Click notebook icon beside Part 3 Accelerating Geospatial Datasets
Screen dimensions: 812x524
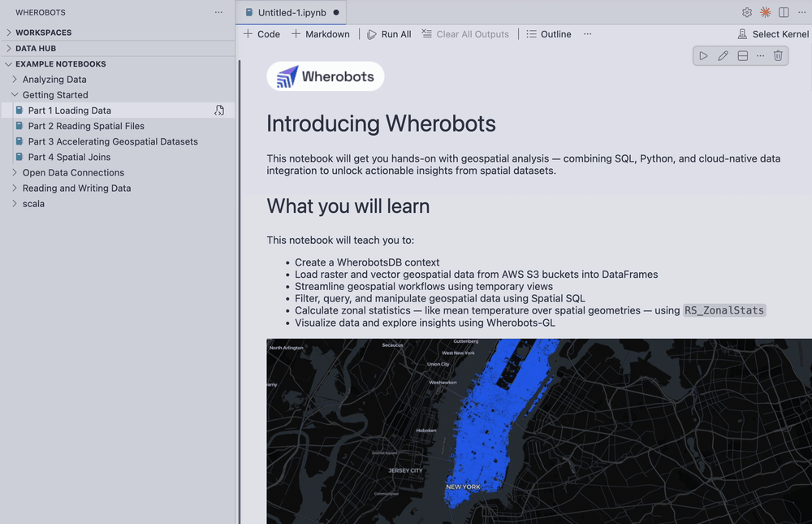point(19,141)
